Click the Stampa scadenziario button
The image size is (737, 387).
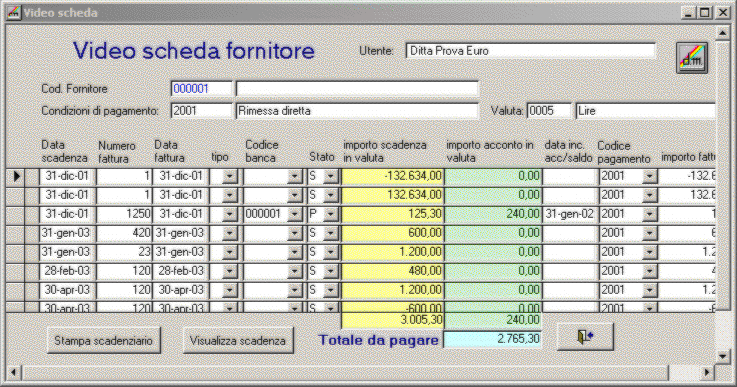(103, 340)
